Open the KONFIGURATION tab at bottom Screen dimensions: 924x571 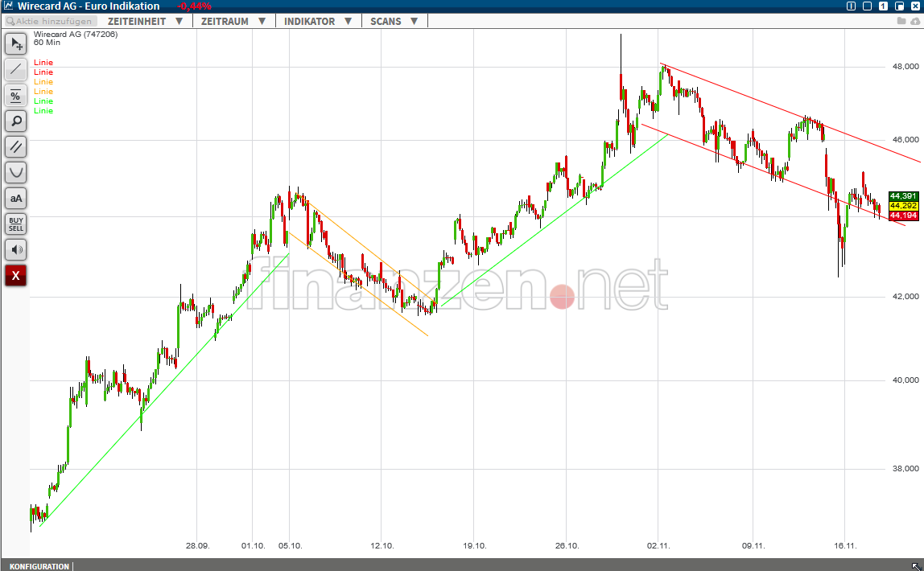[39, 566]
